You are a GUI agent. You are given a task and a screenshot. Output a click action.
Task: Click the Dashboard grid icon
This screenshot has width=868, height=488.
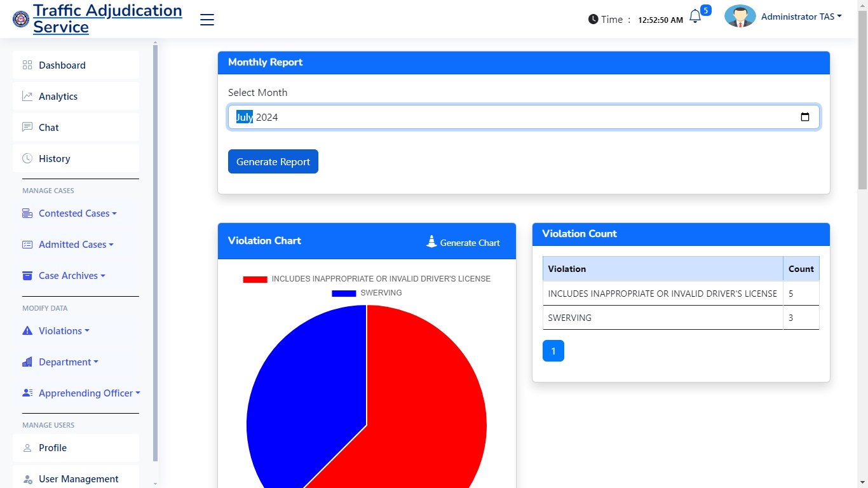click(x=27, y=65)
